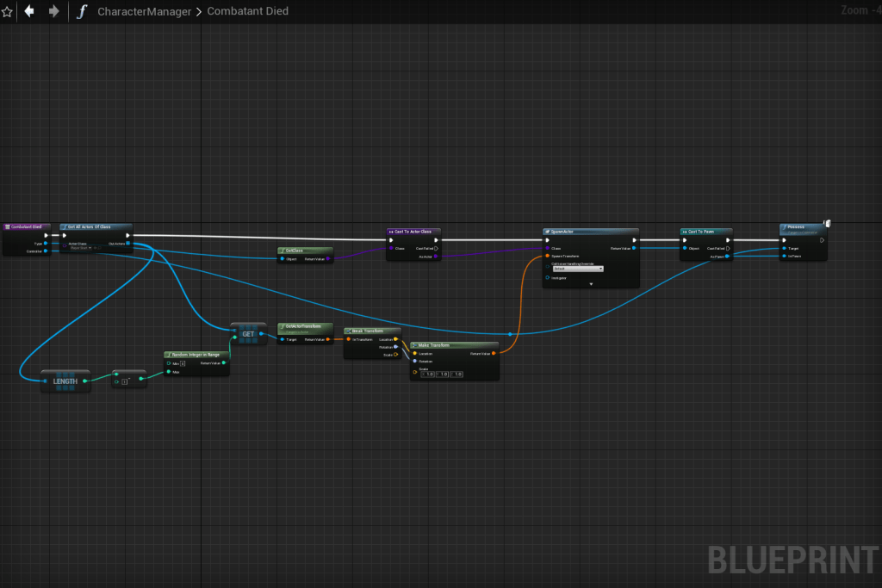Click the favorite star icon in toolbar
The width and height of the screenshot is (882, 588).
point(8,12)
